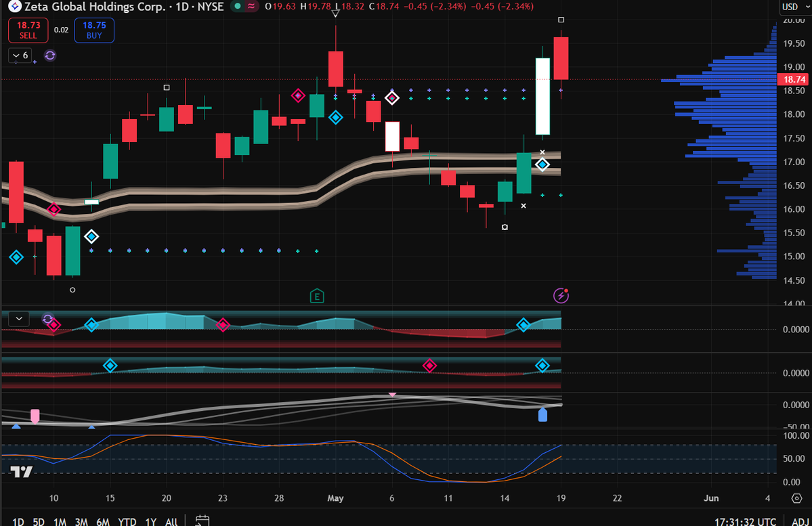Image resolution: width=812 pixels, height=526 pixels.
Task: Select the YTD range tab
Action: (127, 521)
